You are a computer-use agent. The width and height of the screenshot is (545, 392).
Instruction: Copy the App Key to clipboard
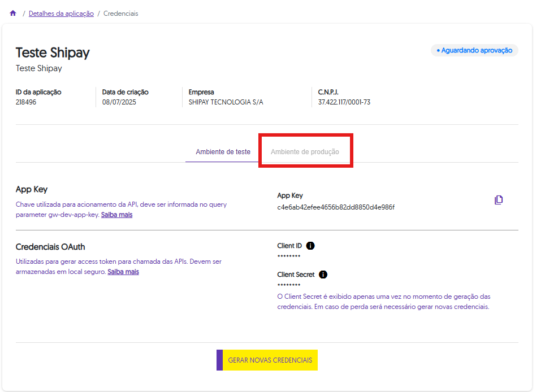[499, 199]
